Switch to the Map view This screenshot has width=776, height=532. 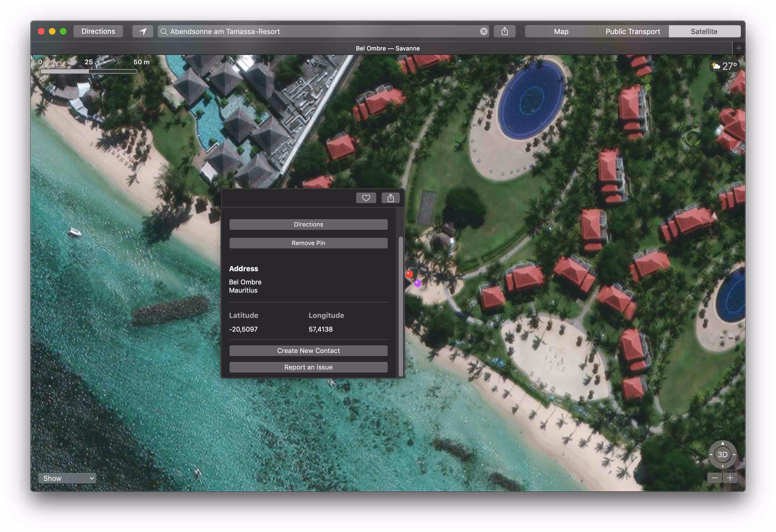(x=561, y=31)
